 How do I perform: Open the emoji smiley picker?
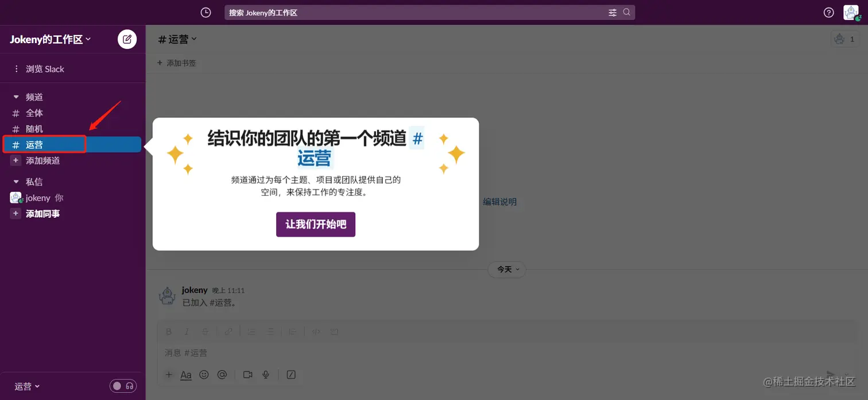click(204, 375)
